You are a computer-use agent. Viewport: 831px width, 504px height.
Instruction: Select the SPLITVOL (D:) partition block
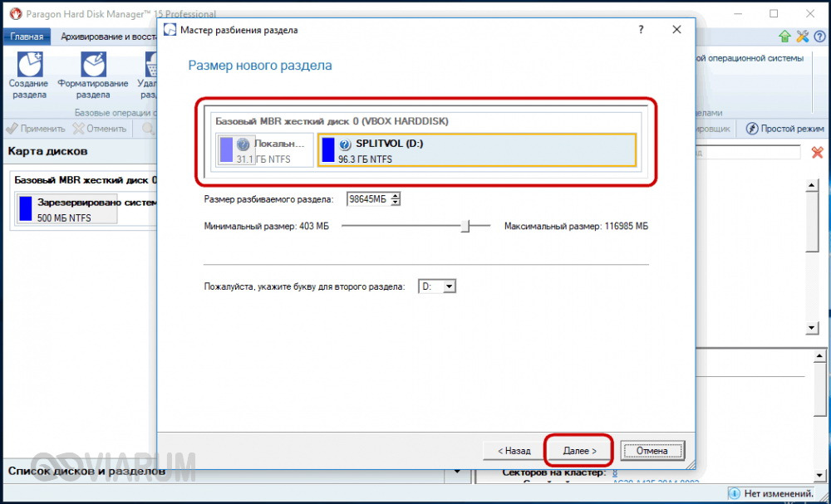(476, 150)
